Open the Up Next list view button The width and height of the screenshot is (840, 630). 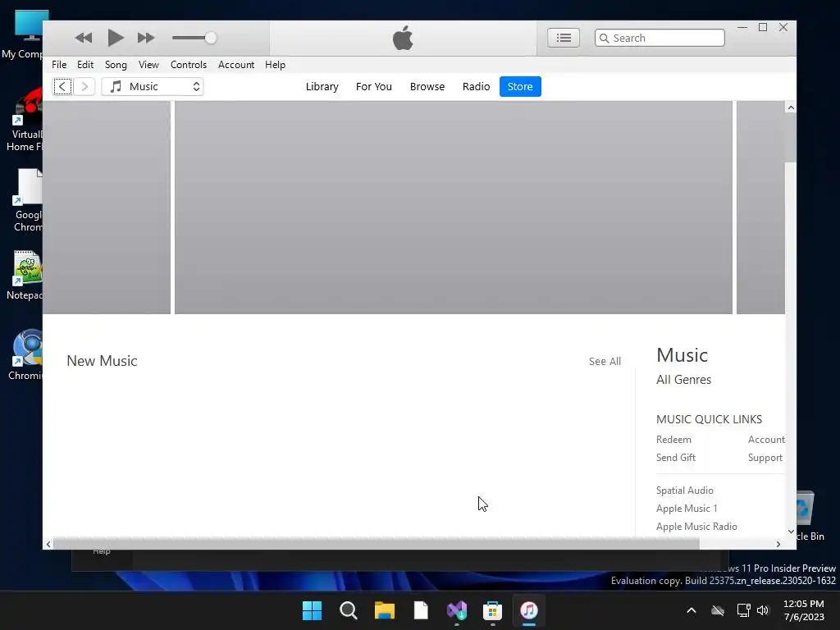pos(563,38)
